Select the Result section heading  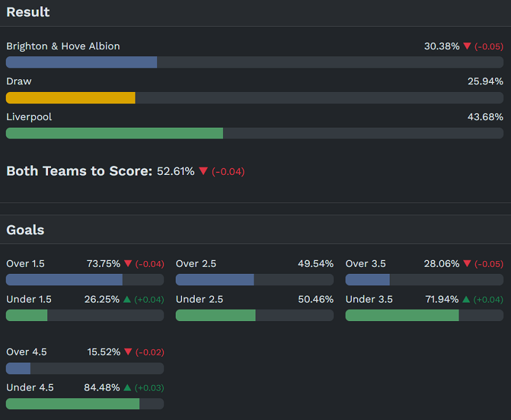coord(28,12)
